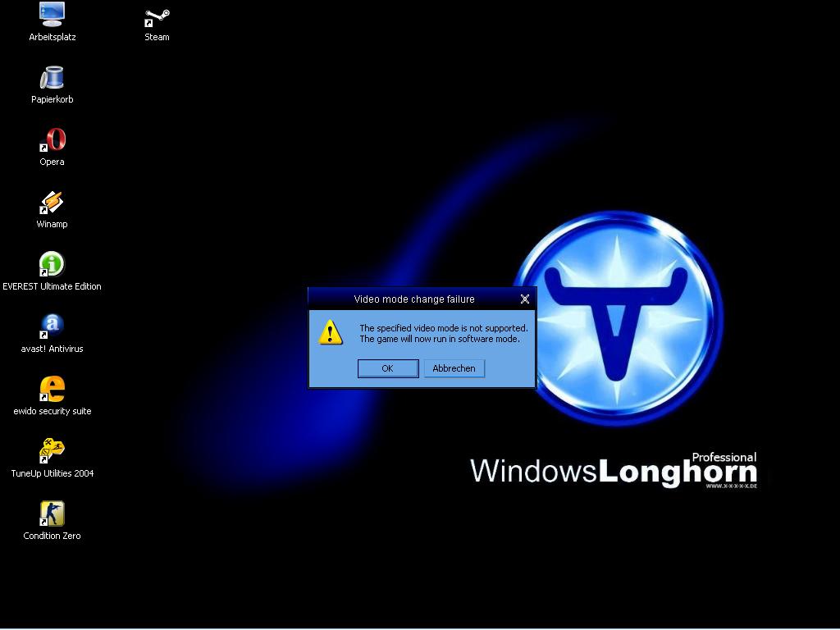Select the Opera browser shortcut
Screen dimensions: 840x630
(52, 139)
